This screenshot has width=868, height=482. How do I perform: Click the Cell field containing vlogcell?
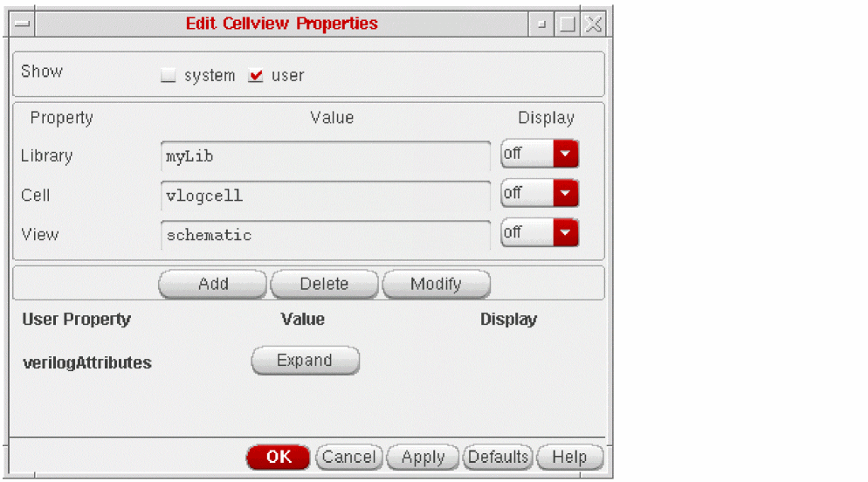pos(325,196)
